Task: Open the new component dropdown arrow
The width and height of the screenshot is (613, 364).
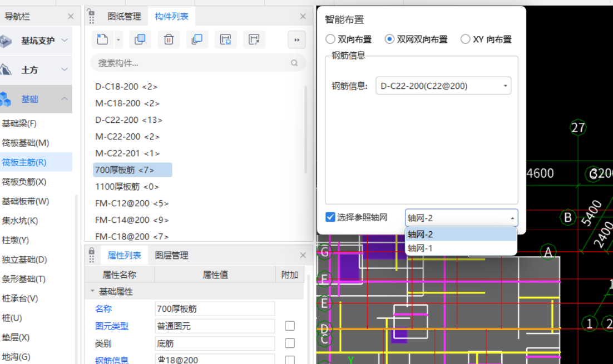Action: click(x=118, y=39)
